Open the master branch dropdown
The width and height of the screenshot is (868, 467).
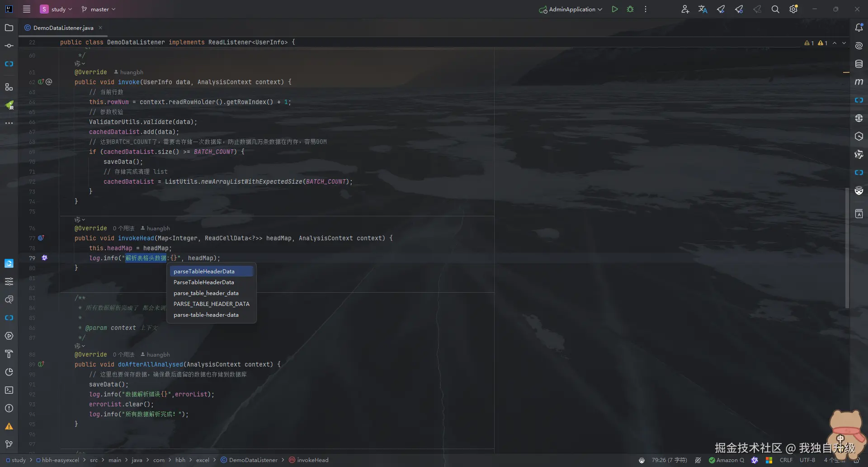click(99, 9)
